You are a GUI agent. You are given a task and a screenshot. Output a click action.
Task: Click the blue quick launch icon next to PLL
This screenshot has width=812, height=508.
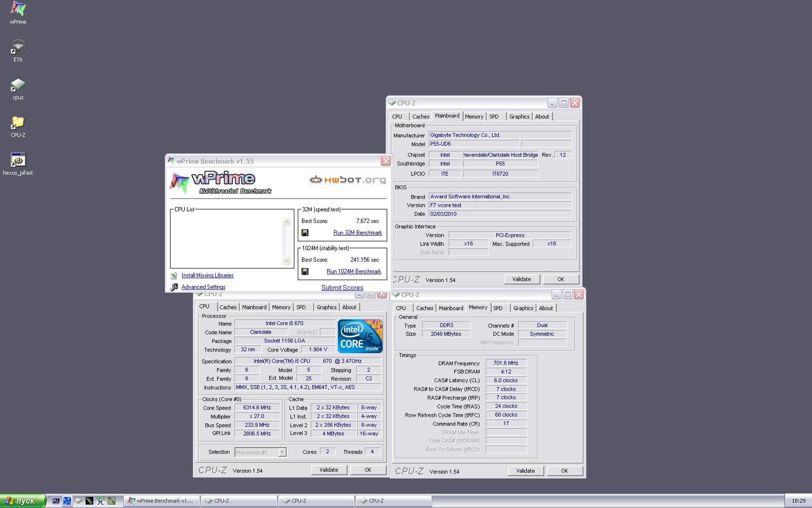pyautogui.click(x=67, y=501)
